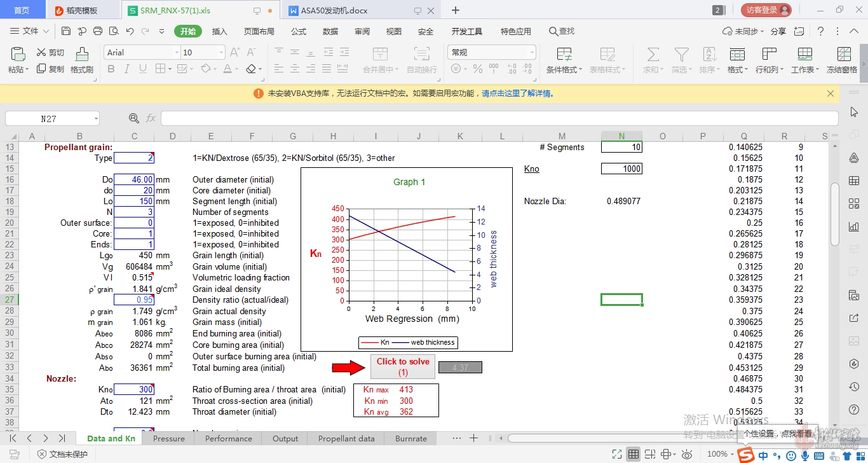
Task: Add a new sheet with plus icon
Action: click(x=473, y=438)
